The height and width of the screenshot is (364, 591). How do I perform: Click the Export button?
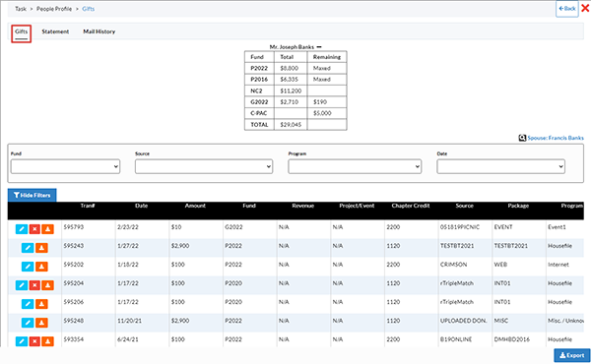coord(571,355)
